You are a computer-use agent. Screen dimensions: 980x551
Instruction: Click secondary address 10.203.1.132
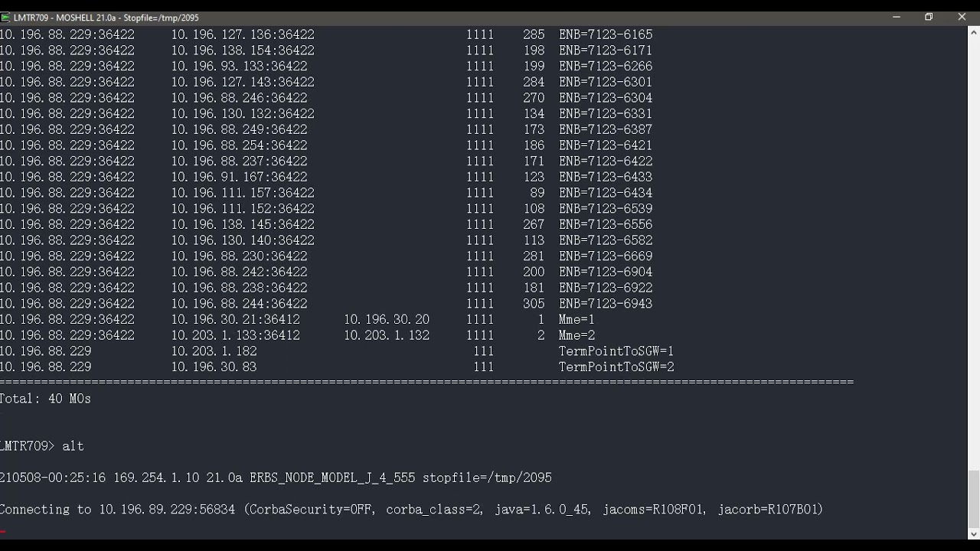pyautogui.click(x=387, y=335)
